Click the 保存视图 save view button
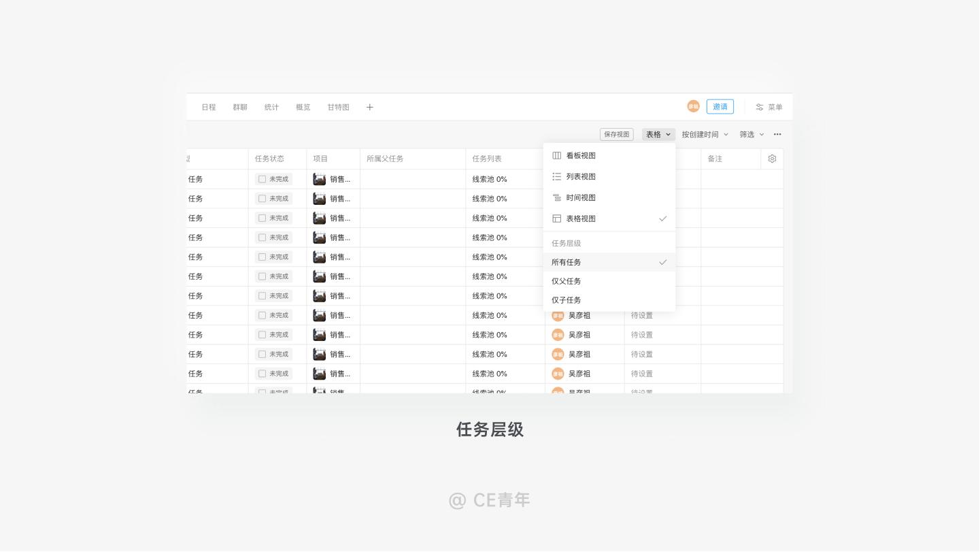This screenshot has height=552, width=980. coord(616,134)
